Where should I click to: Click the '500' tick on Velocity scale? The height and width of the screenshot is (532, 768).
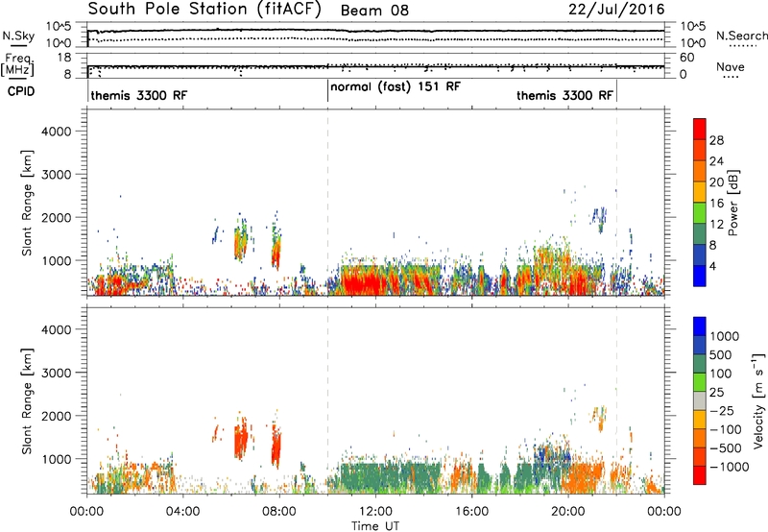[x=720, y=355]
